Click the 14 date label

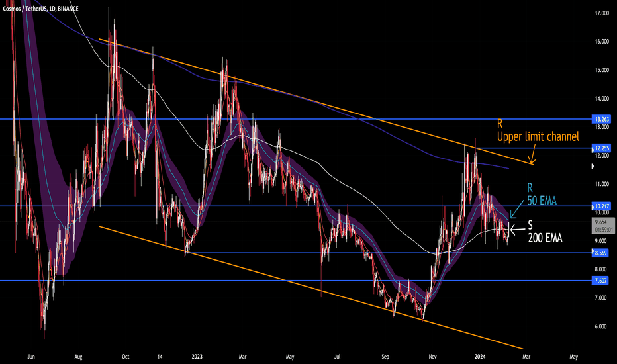click(x=160, y=357)
